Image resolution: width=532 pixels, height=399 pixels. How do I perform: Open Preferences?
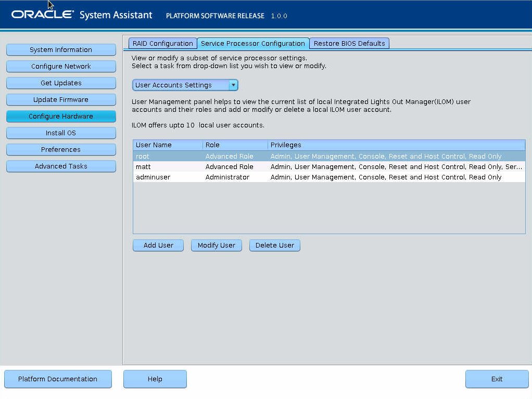click(61, 149)
